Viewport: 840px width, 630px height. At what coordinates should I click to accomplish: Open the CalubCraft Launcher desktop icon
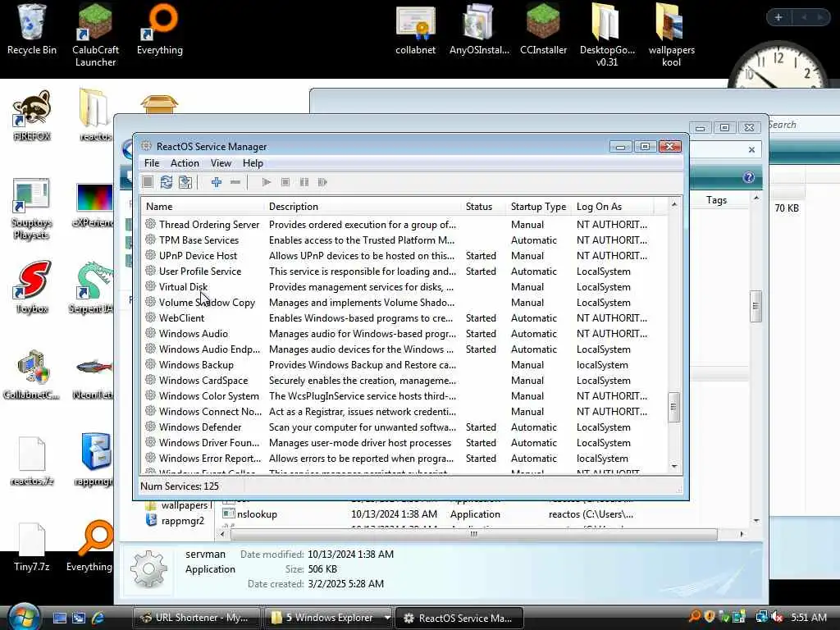95,34
